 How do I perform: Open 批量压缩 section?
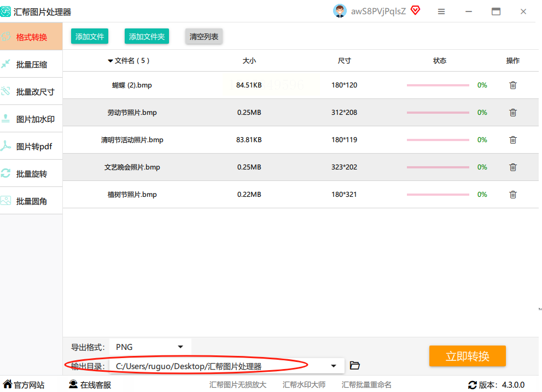pyautogui.click(x=31, y=64)
